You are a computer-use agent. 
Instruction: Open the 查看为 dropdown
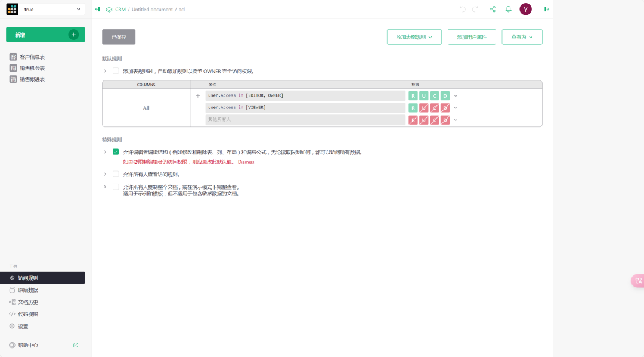tap(522, 37)
